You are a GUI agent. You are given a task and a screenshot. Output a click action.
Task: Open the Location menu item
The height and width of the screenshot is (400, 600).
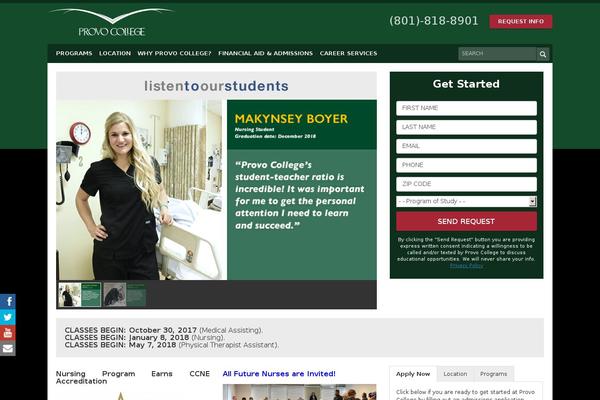coord(115,53)
